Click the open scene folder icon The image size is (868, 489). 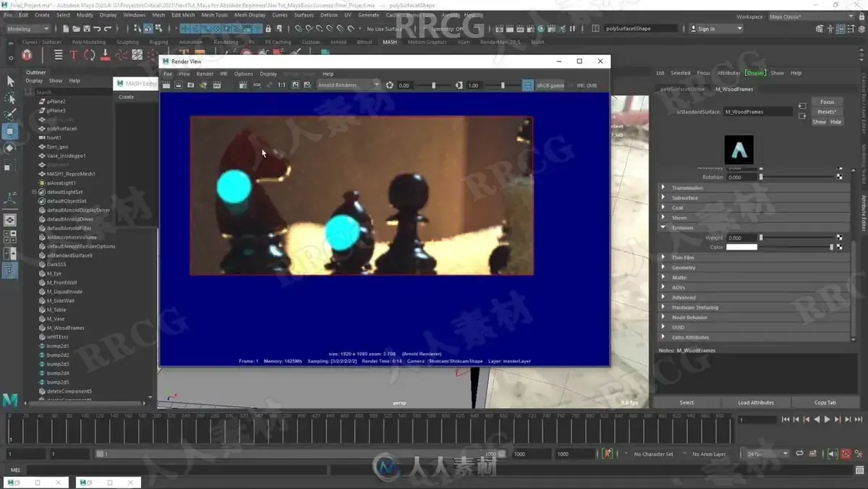coord(77,29)
